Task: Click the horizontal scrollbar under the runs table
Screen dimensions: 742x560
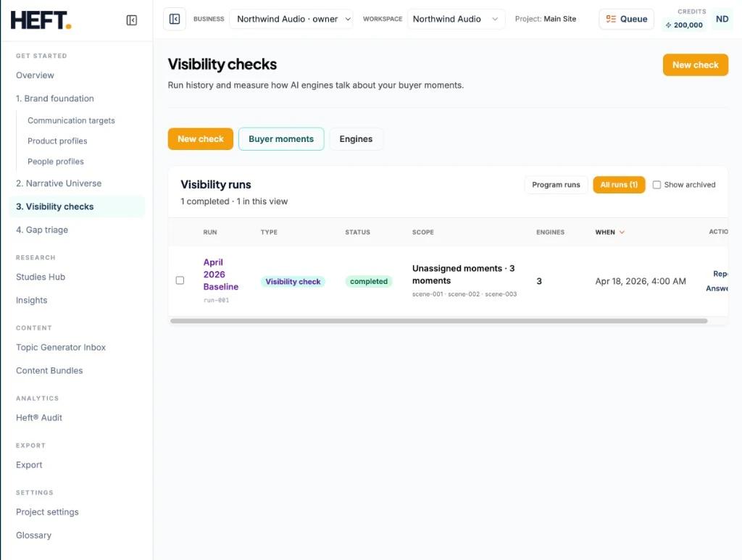Action: (x=438, y=321)
